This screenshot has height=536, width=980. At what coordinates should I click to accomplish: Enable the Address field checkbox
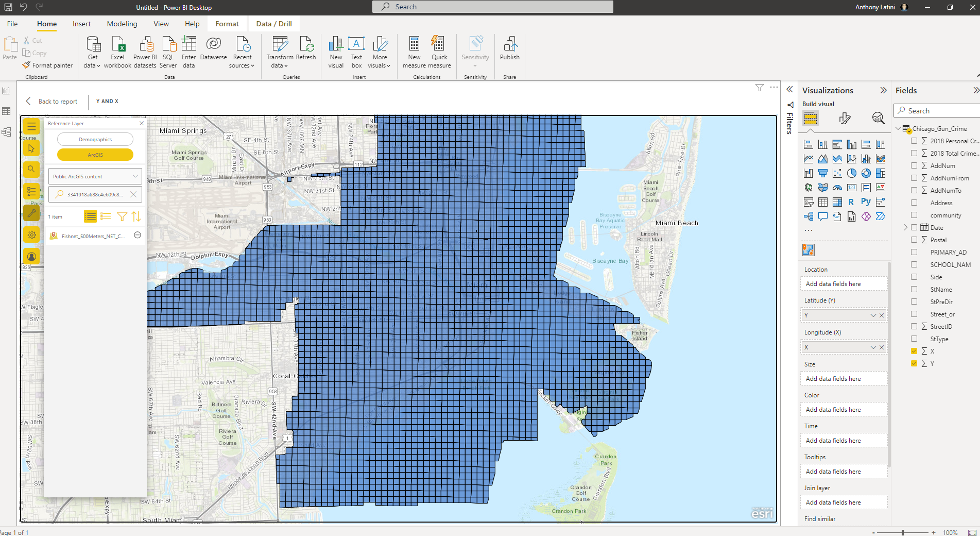coord(914,203)
